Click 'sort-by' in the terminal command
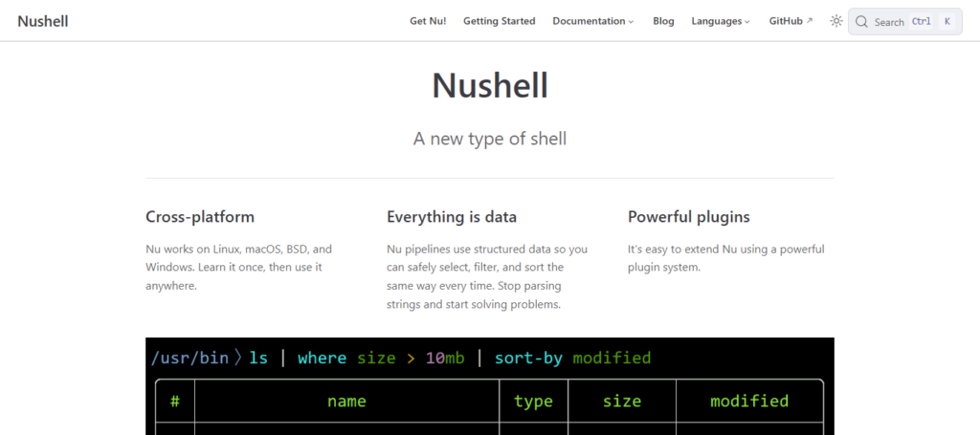This screenshot has width=980, height=435. point(528,359)
